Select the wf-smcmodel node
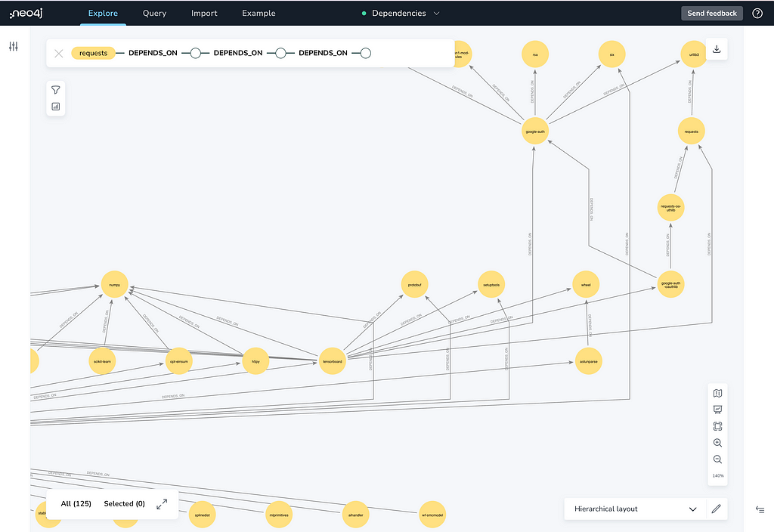This screenshot has height=532, width=774. click(432, 515)
